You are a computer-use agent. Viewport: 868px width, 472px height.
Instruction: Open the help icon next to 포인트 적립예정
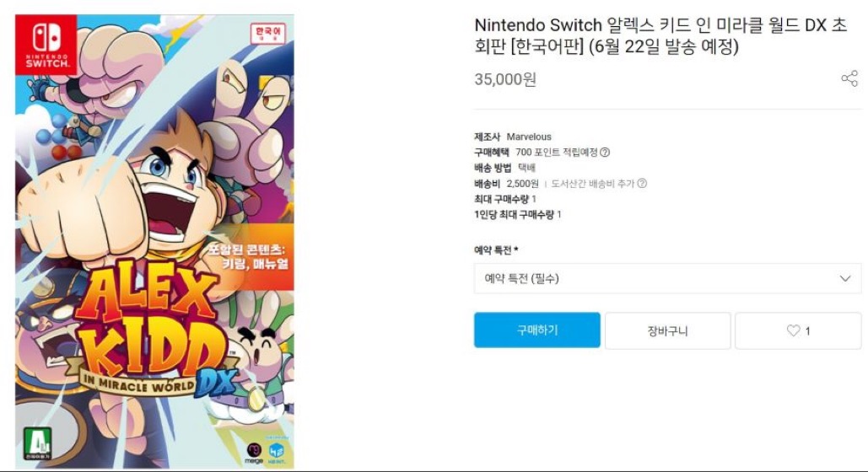tap(605, 153)
